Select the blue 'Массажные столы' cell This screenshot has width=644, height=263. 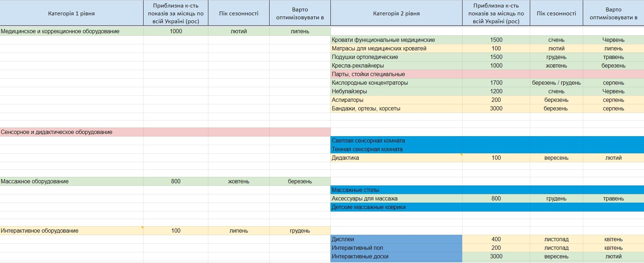[x=396, y=190]
